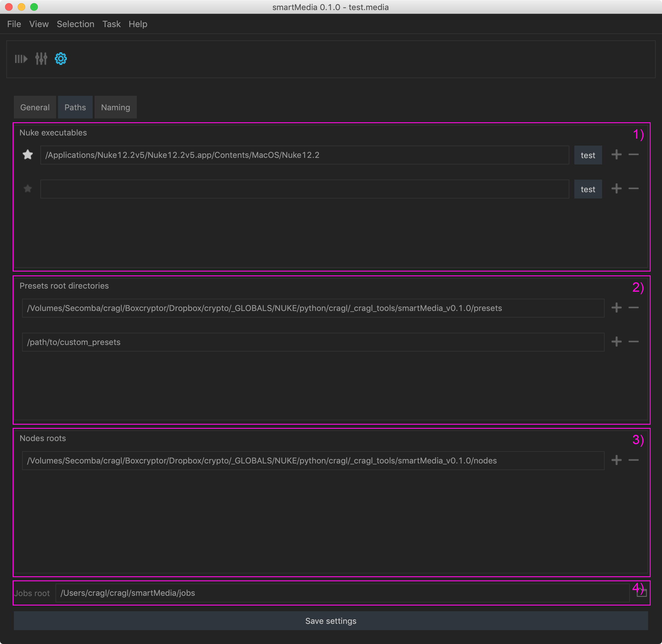Switch to the Naming tab

click(115, 107)
